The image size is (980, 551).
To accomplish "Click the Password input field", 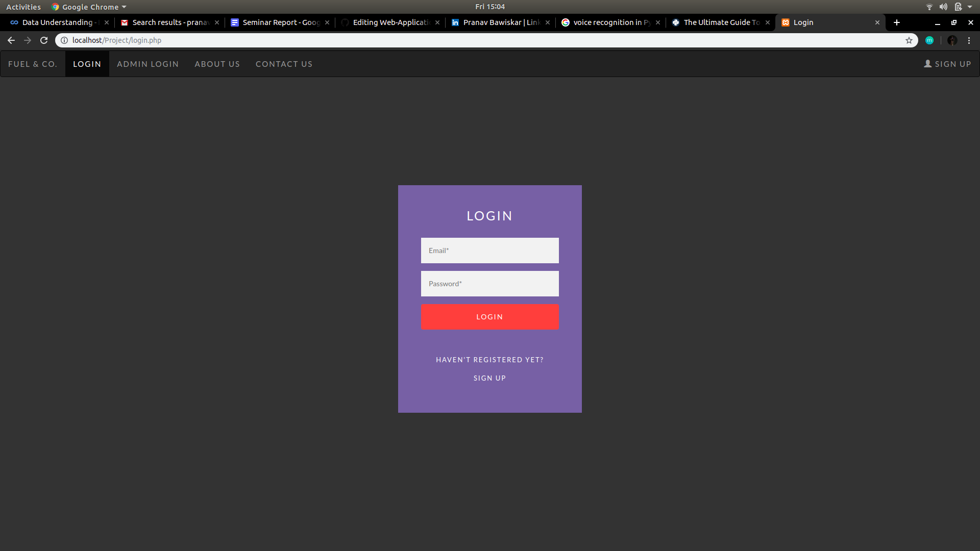I will (x=490, y=284).
